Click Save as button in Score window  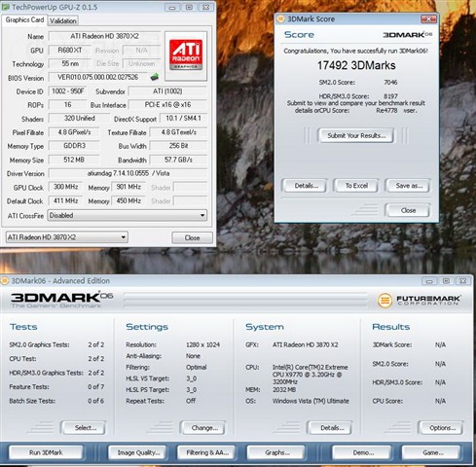click(409, 186)
